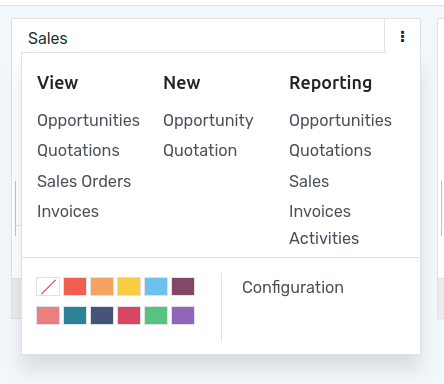444x384 pixels.
Task: Click the three-dot kebab menu icon
Action: pyautogui.click(x=402, y=36)
